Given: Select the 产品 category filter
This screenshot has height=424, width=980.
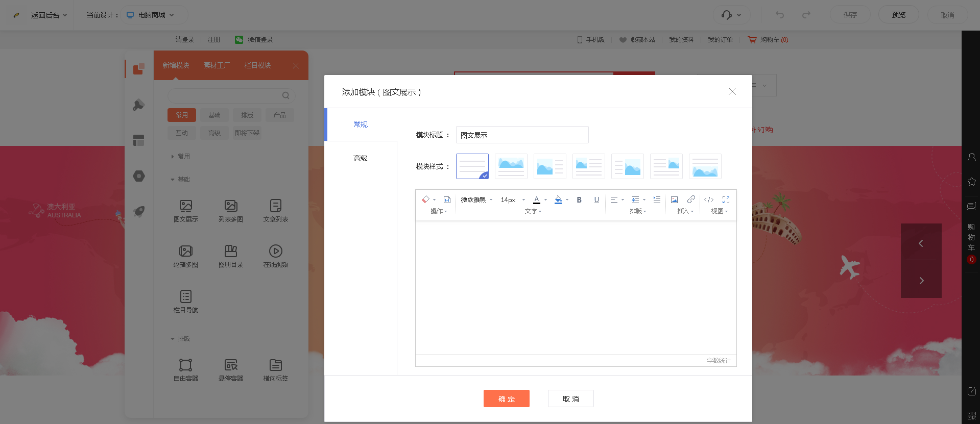Looking at the screenshot, I should (280, 115).
